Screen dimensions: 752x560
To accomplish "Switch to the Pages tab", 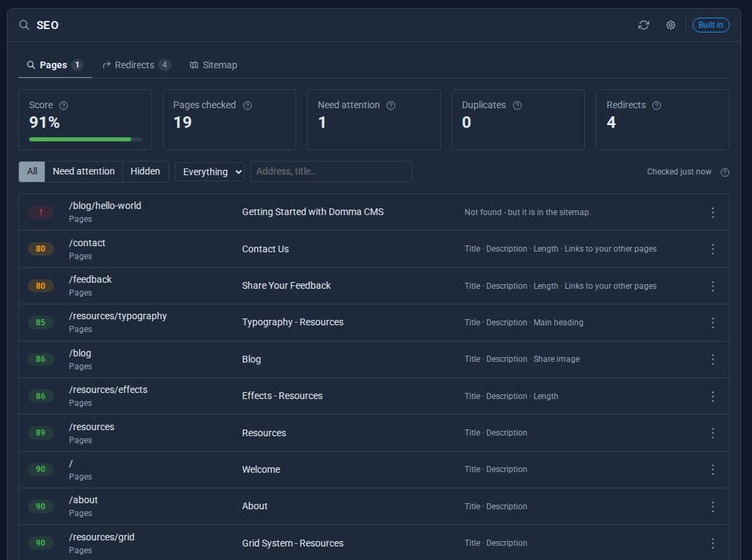I will point(55,65).
